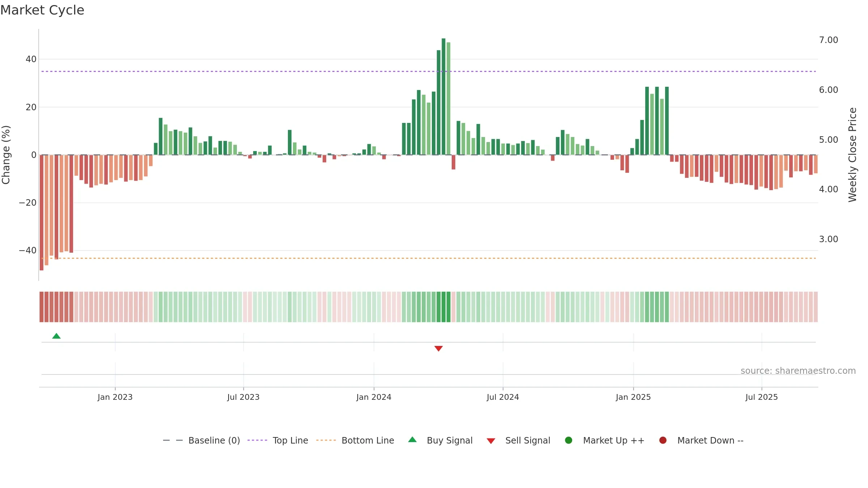868x488 pixels.
Task: Click the 4.00 price axis label
Action: tap(829, 189)
